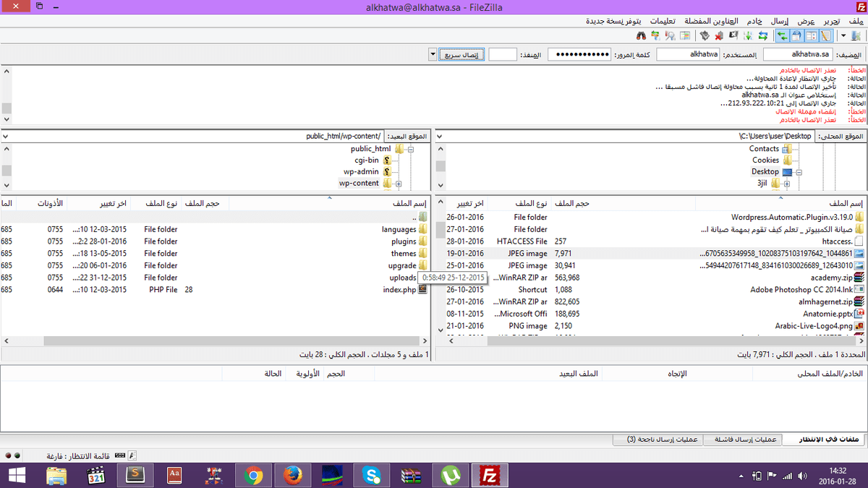Open the خادم menu
This screenshot has width=868, height=488.
[x=754, y=21]
